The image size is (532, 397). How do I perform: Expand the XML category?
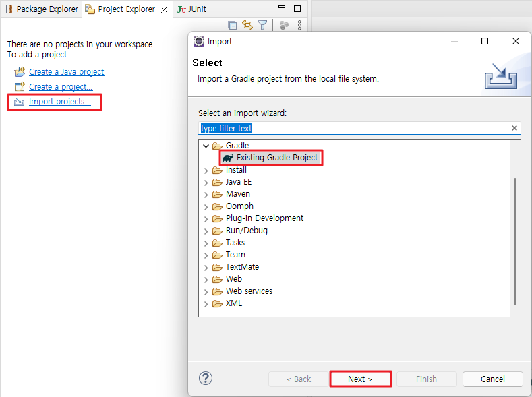click(x=206, y=304)
